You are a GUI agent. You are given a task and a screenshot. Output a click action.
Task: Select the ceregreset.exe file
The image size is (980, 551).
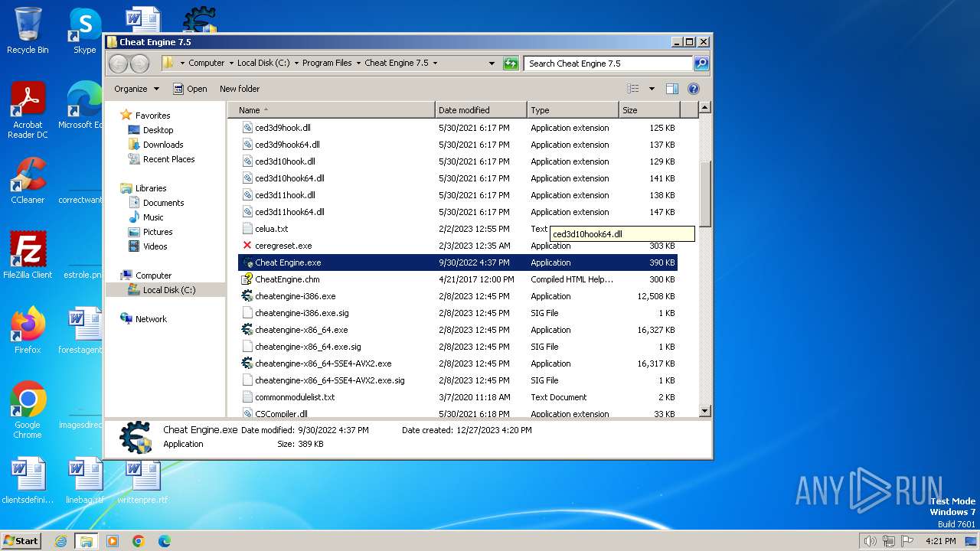coord(458,246)
